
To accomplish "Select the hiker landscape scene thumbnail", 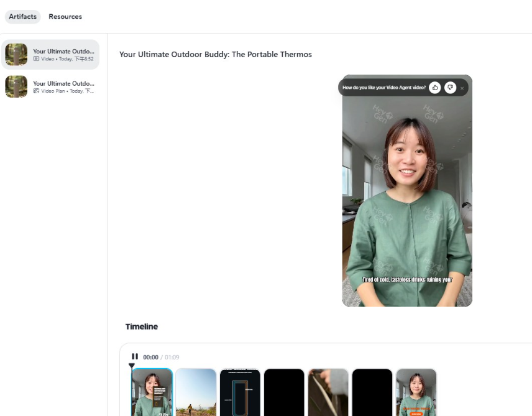I will coord(196,392).
